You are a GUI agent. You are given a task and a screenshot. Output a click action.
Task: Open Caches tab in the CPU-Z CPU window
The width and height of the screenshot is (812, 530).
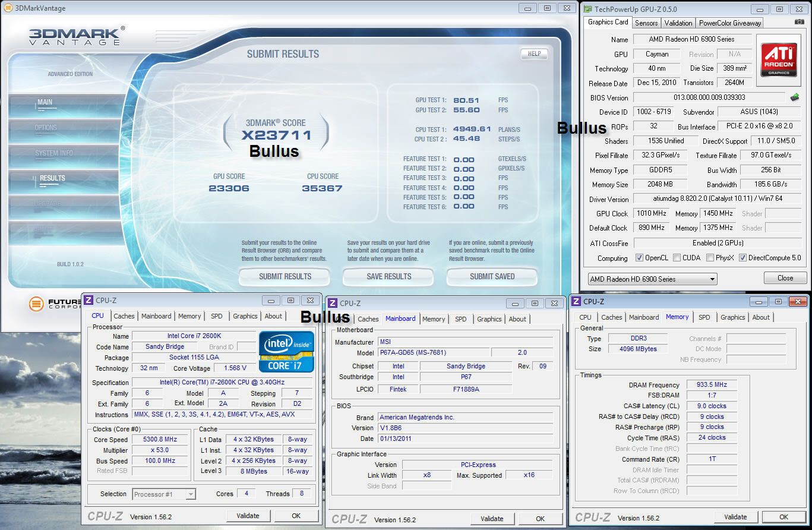(x=124, y=316)
